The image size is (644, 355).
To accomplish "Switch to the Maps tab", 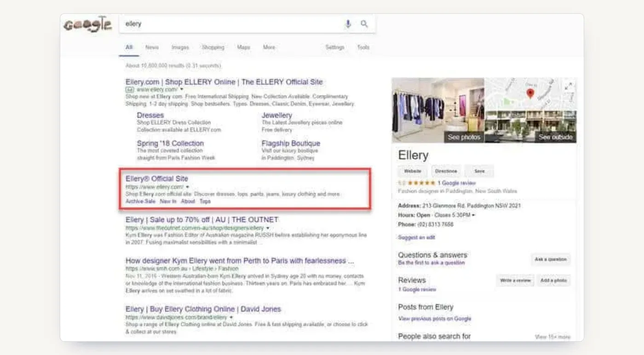I will point(243,47).
